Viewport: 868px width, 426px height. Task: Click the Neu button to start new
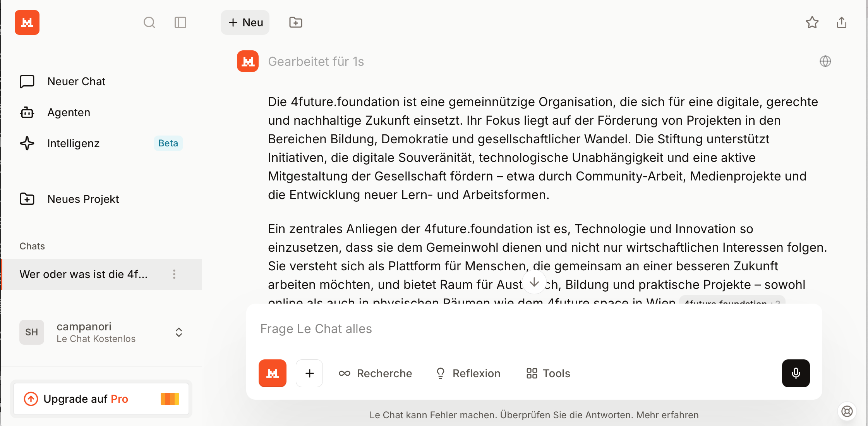pos(245,22)
